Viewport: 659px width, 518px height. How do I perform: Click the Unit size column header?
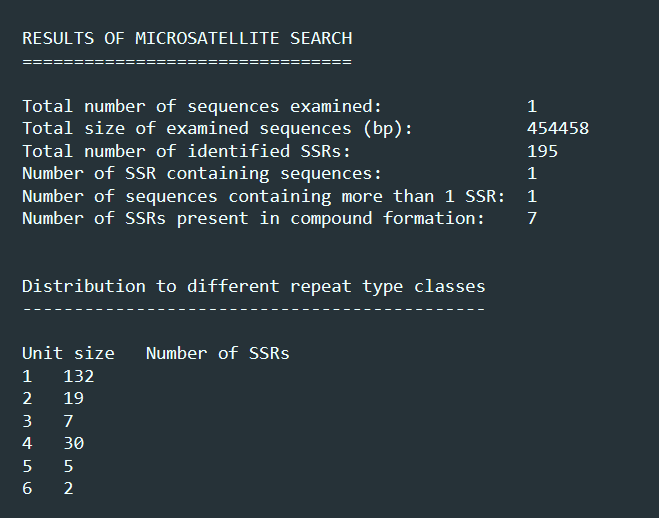[x=68, y=353]
